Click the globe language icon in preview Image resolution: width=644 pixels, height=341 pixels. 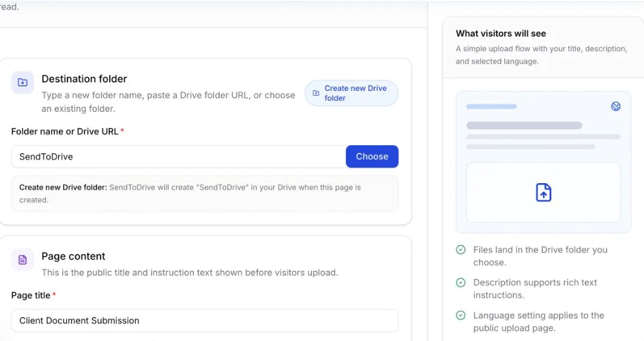click(x=616, y=107)
